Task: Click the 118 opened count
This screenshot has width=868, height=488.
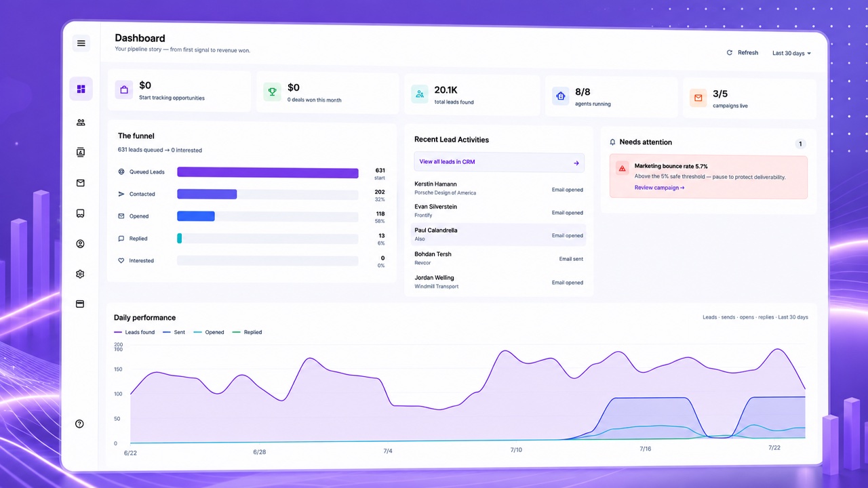Action: tap(380, 214)
